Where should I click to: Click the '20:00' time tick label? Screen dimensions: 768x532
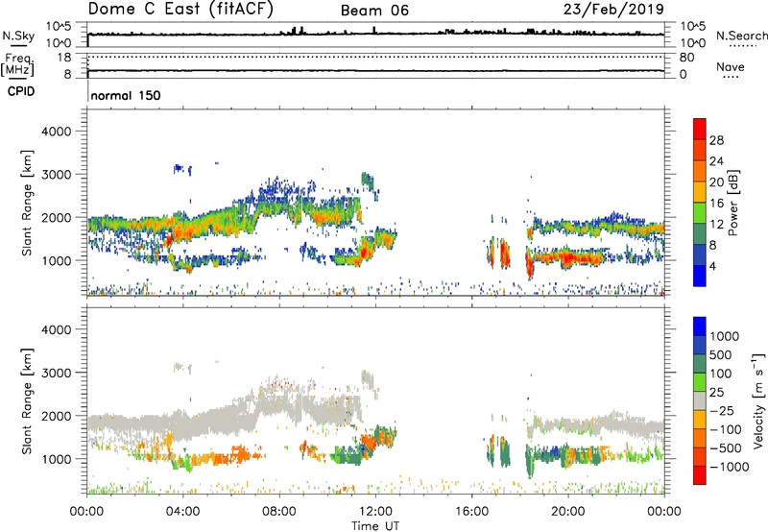[x=567, y=512]
